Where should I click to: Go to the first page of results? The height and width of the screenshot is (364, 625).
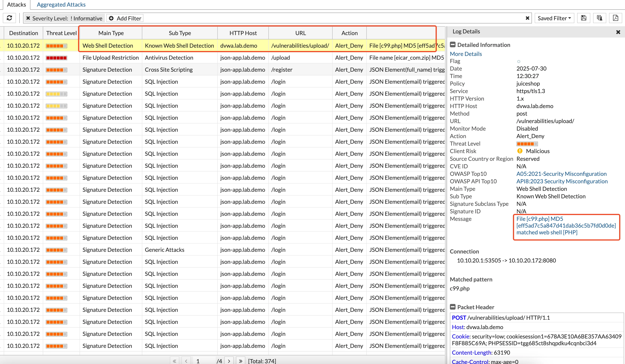click(x=174, y=361)
